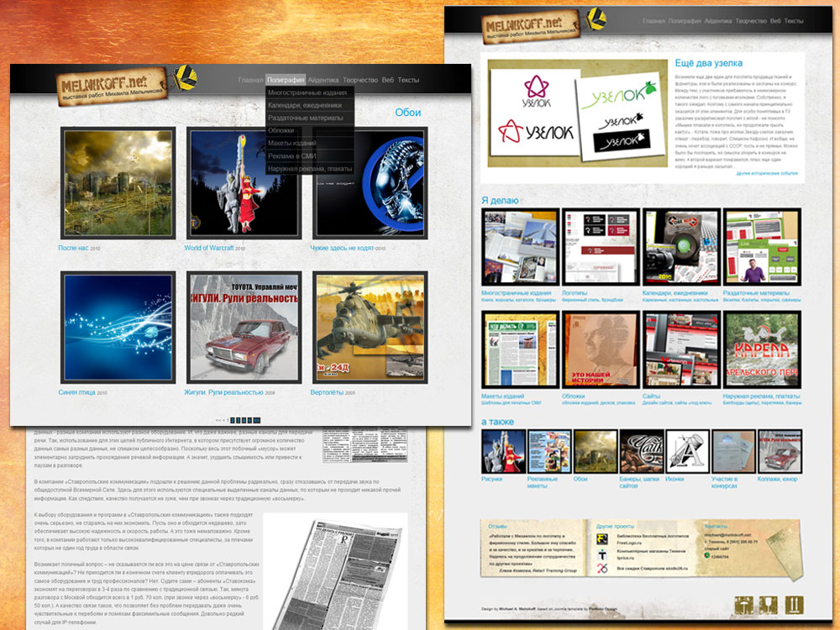Open Полиграфия in the right homepage menu
Screen dimensions: 840x630
(x=685, y=21)
